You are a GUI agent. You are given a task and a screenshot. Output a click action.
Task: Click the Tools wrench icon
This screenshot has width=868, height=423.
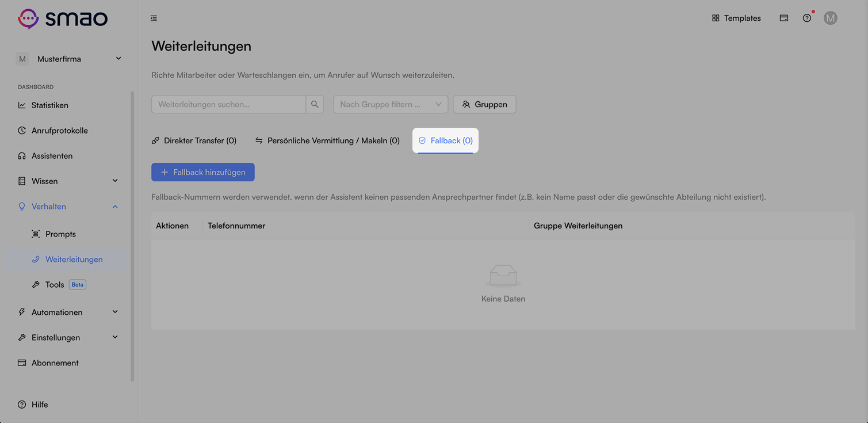[x=36, y=285]
